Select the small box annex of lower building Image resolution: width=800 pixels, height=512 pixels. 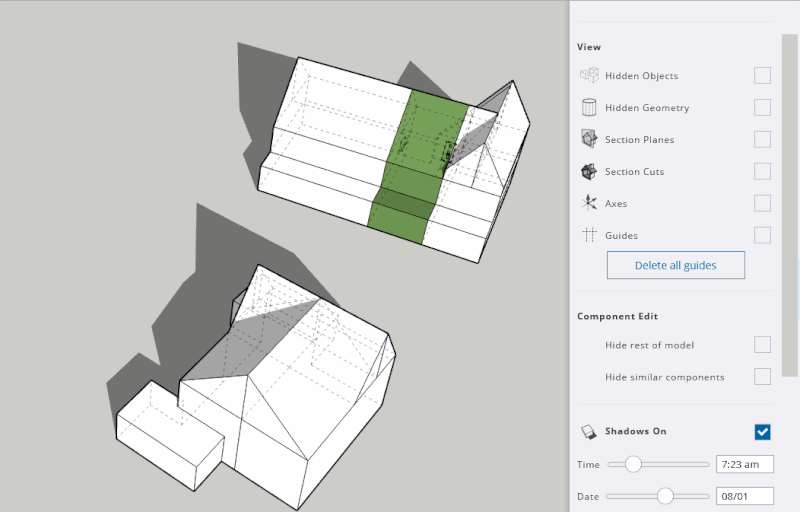coord(170,435)
